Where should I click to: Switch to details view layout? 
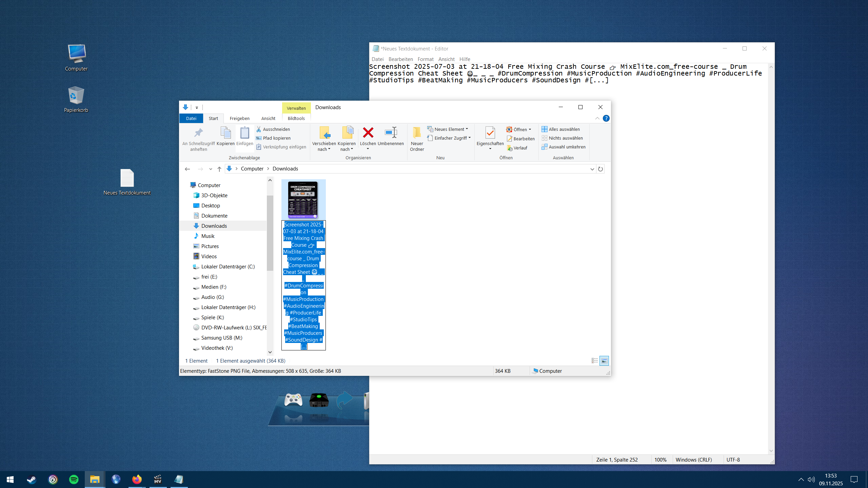[x=594, y=361]
